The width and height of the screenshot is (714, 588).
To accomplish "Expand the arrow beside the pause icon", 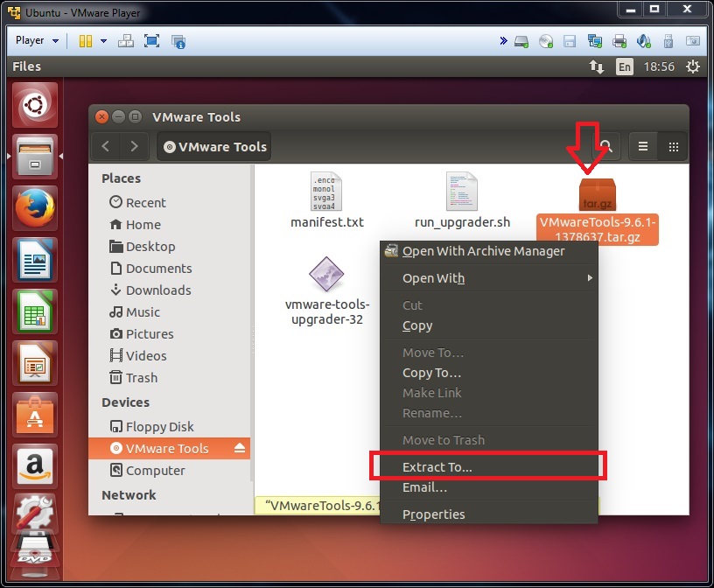I will coord(104,41).
